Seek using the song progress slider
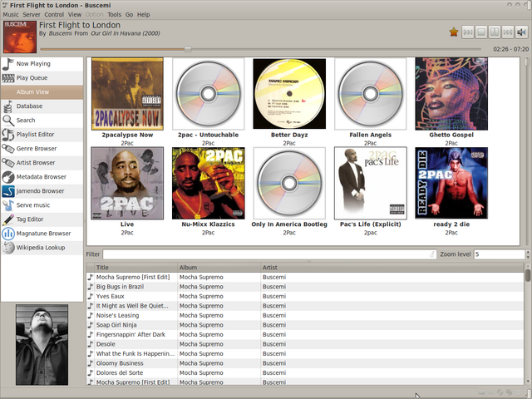This screenshot has height=399, width=532. (x=260, y=49)
